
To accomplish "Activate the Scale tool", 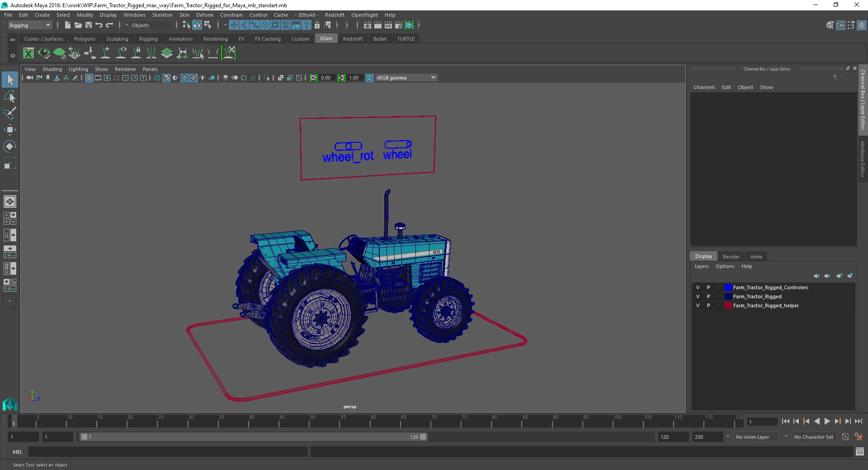I will [10, 163].
